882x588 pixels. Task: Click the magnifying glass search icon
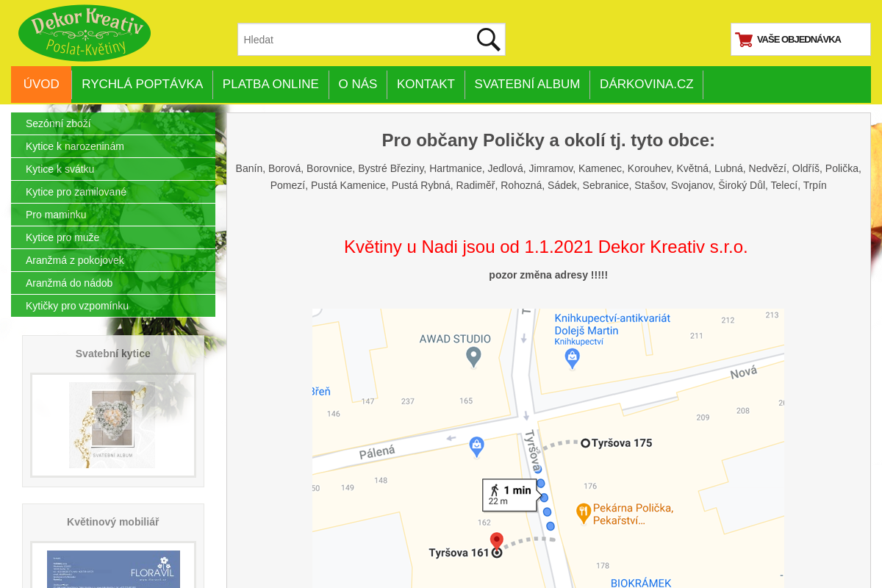coord(488,40)
